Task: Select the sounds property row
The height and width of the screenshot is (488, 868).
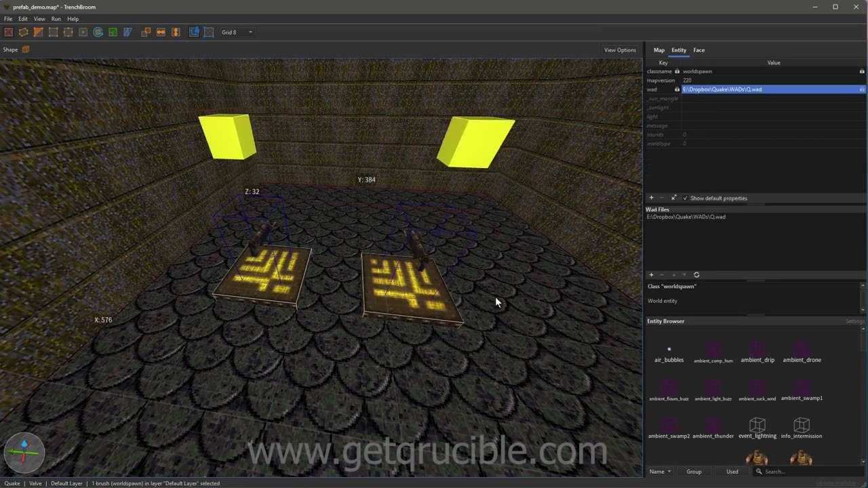Action: pyautogui.click(x=755, y=134)
